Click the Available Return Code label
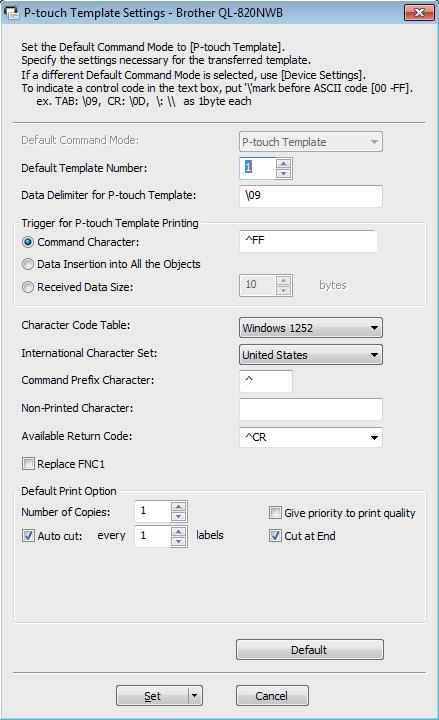Screen dimensions: 439x720 (x=76, y=436)
